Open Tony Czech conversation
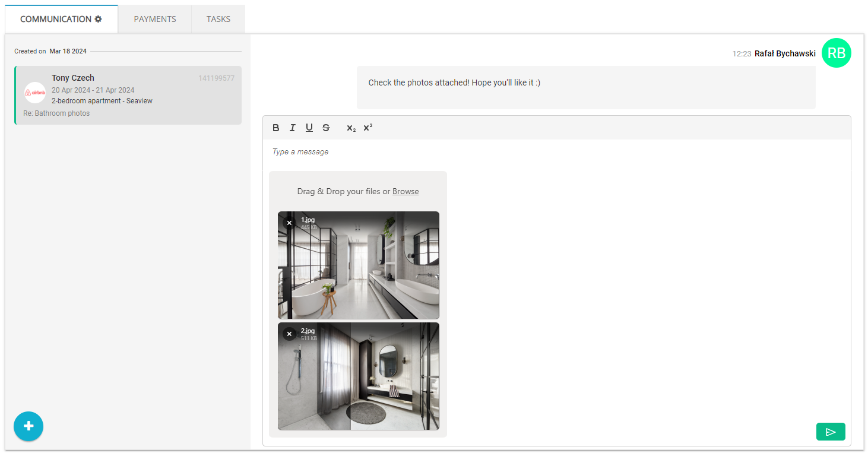The width and height of the screenshot is (868, 453). point(128,95)
